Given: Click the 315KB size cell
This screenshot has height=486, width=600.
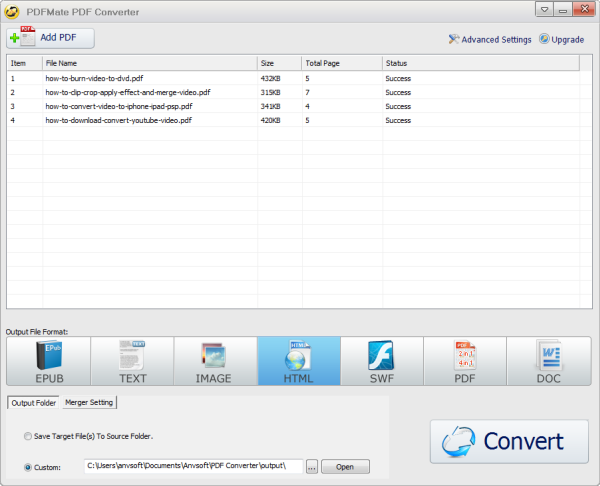Looking at the screenshot, I should 271,92.
